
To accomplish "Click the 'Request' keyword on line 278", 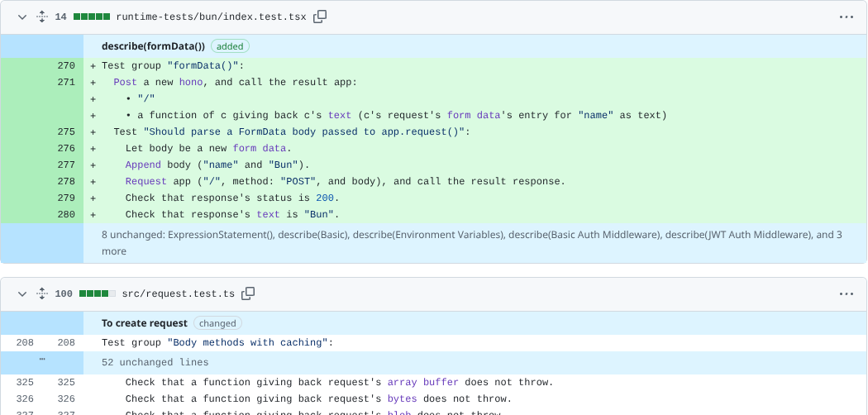I will pyautogui.click(x=146, y=182).
